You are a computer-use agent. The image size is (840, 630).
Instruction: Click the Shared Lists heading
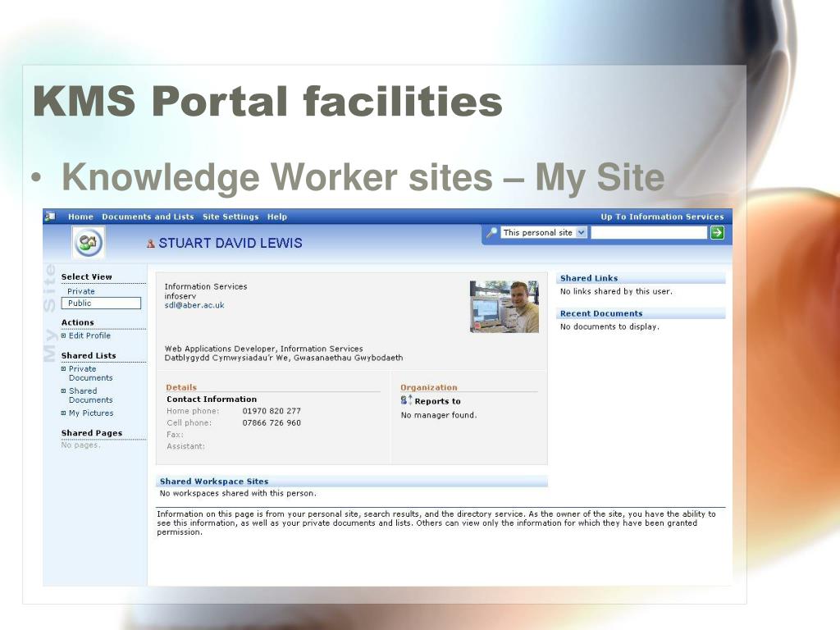coord(89,355)
